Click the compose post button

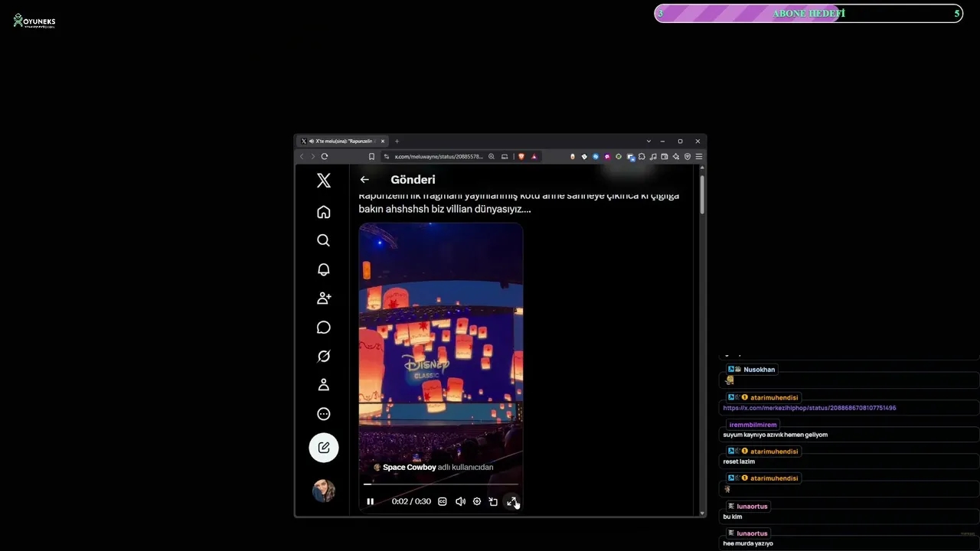[324, 448]
